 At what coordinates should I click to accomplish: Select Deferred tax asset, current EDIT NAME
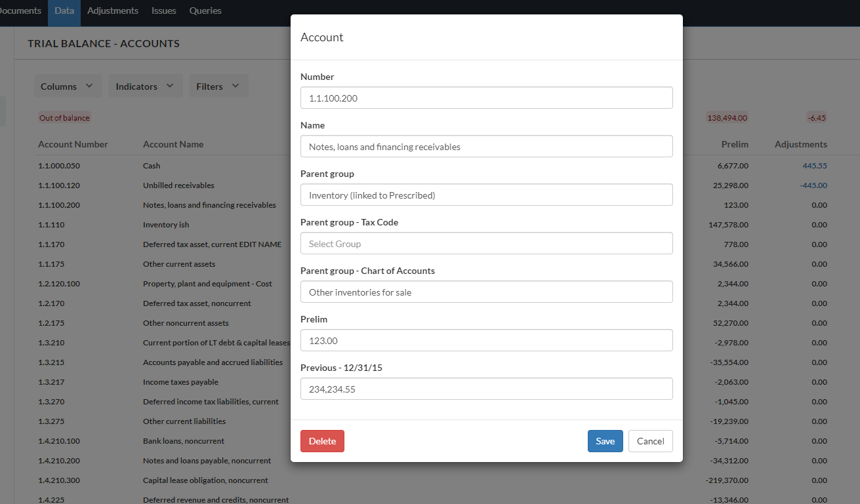[212, 244]
